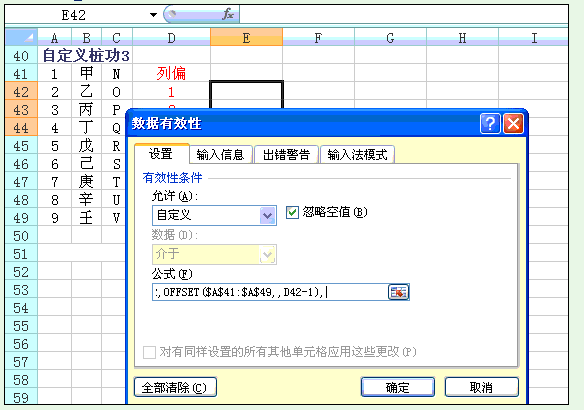Click the 取消 button
The height and width of the screenshot is (410, 584).
click(481, 387)
